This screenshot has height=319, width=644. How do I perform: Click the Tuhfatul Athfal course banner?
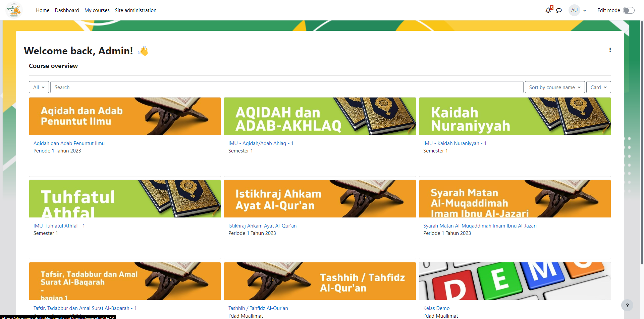(x=125, y=199)
